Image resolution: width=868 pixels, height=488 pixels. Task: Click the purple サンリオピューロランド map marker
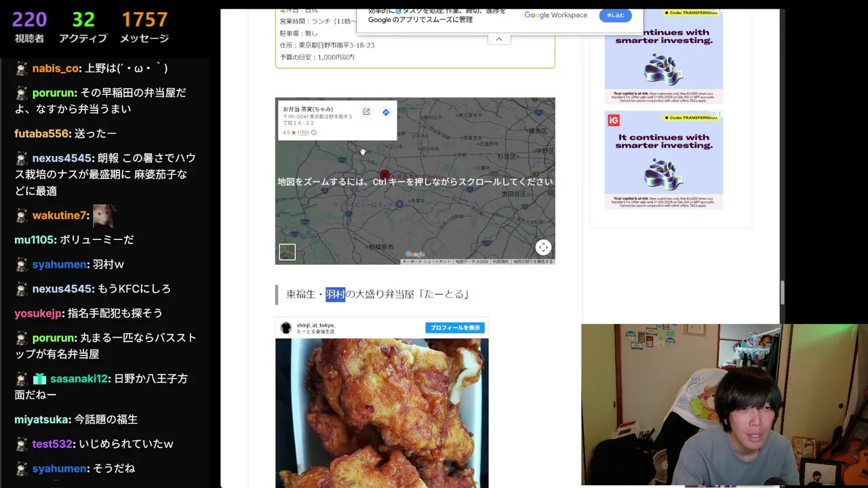tap(399, 204)
